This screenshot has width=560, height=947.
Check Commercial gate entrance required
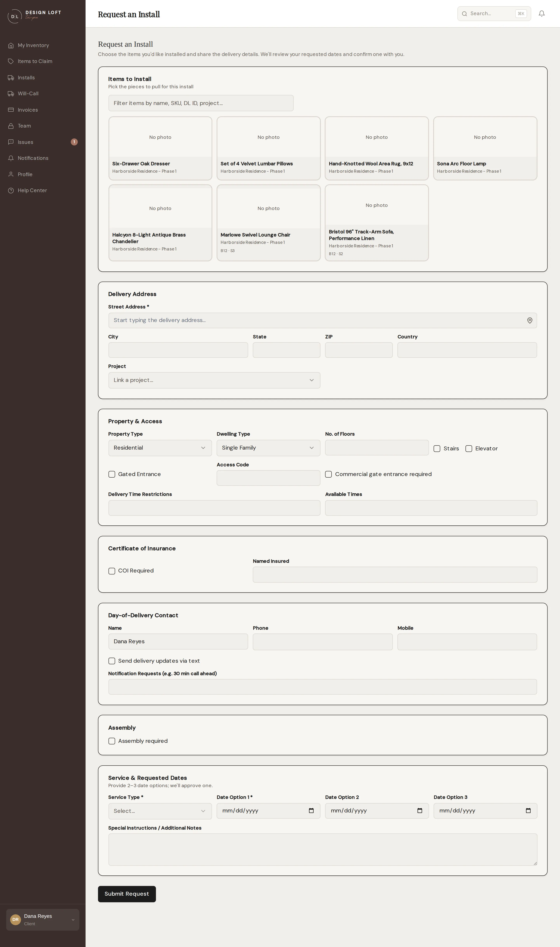tap(329, 474)
